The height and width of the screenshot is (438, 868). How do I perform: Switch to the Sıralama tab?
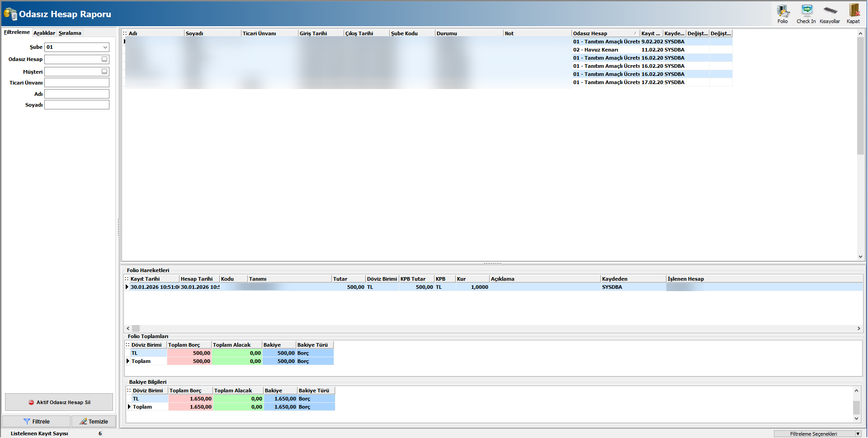pos(70,33)
